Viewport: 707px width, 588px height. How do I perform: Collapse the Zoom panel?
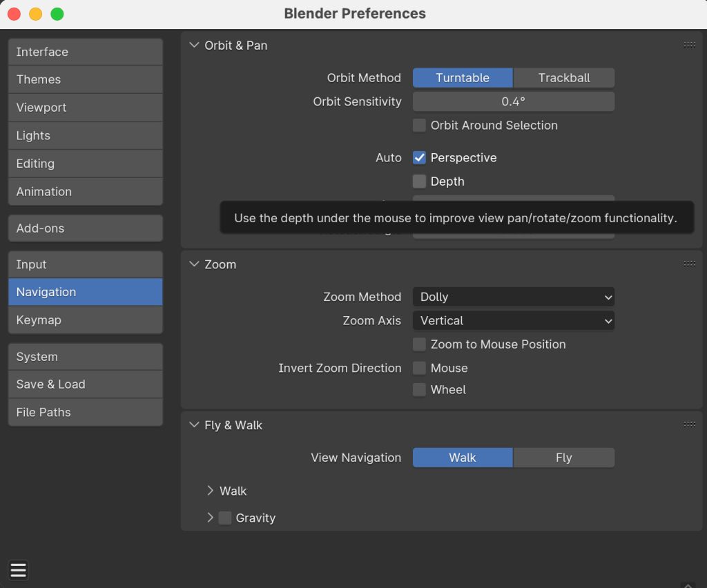pyautogui.click(x=194, y=264)
